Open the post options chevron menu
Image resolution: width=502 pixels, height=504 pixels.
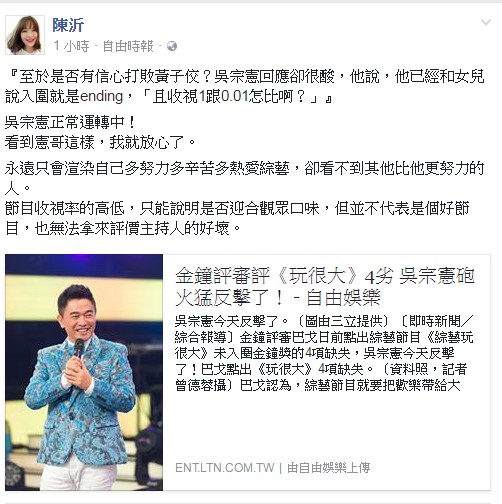486,23
